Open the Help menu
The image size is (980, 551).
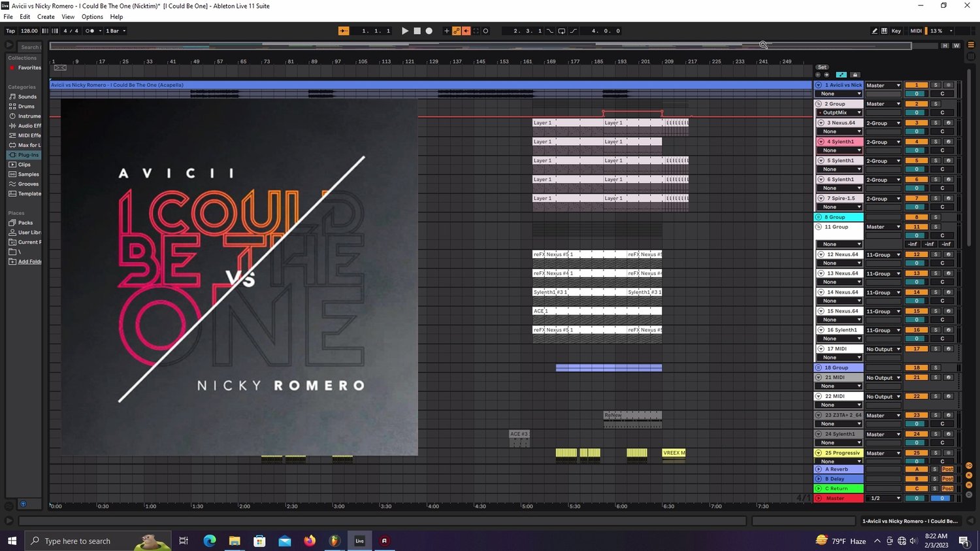tap(116, 17)
